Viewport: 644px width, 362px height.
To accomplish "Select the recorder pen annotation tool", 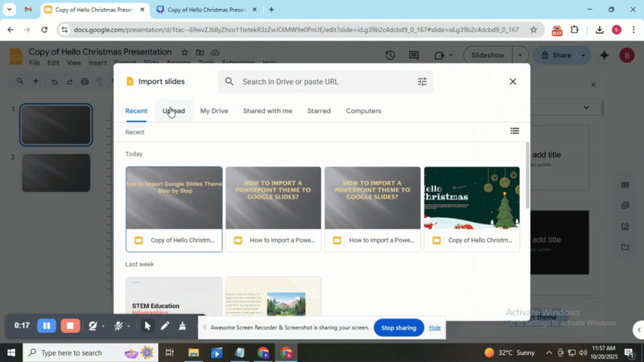I will (165, 326).
